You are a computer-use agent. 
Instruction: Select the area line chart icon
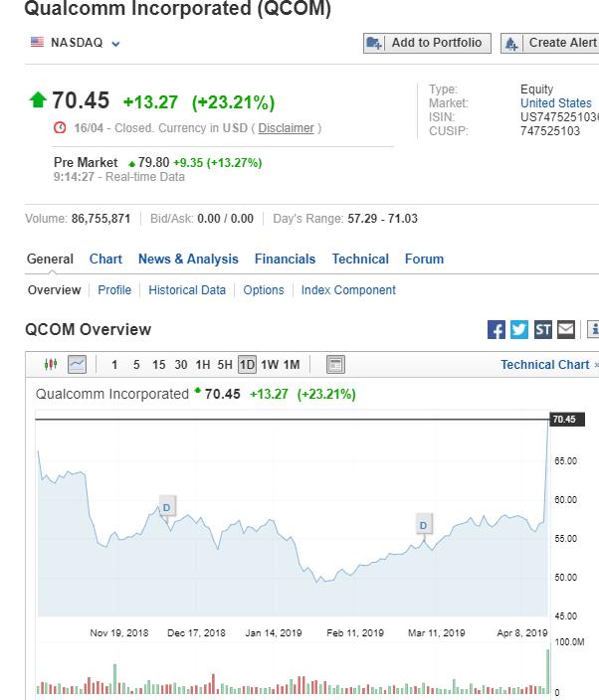click(x=77, y=365)
